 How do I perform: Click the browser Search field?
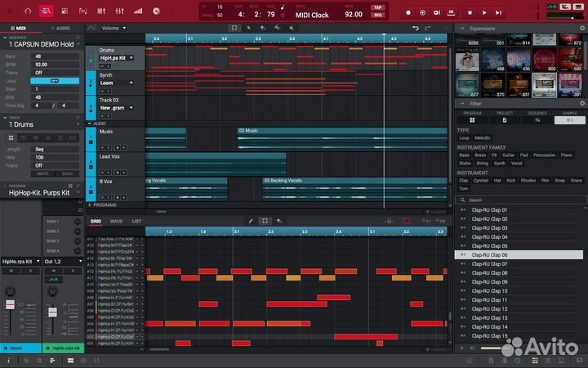pyautogui.click(x=519, y=200)
